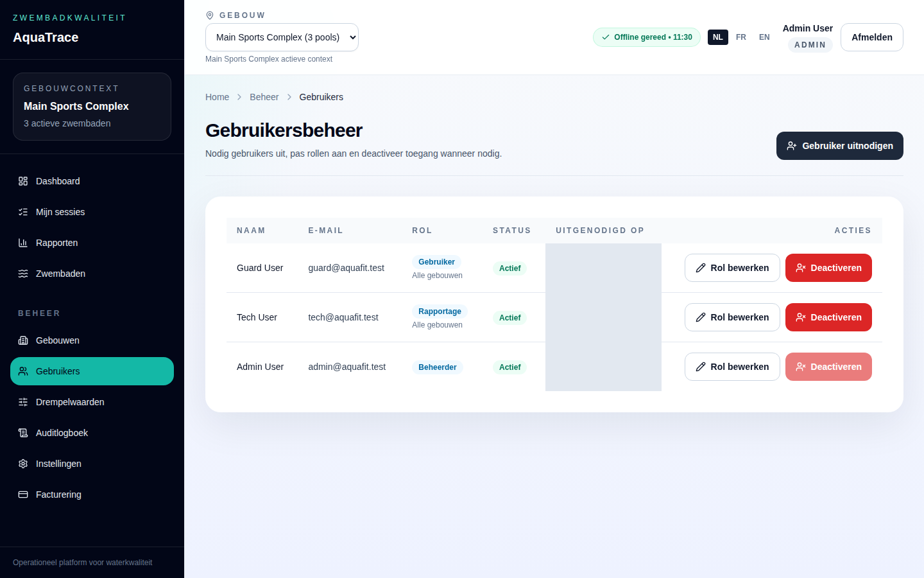924x578 pixels.
Task: Open Gebouwen under Beheer
Action: coord(92,340)
